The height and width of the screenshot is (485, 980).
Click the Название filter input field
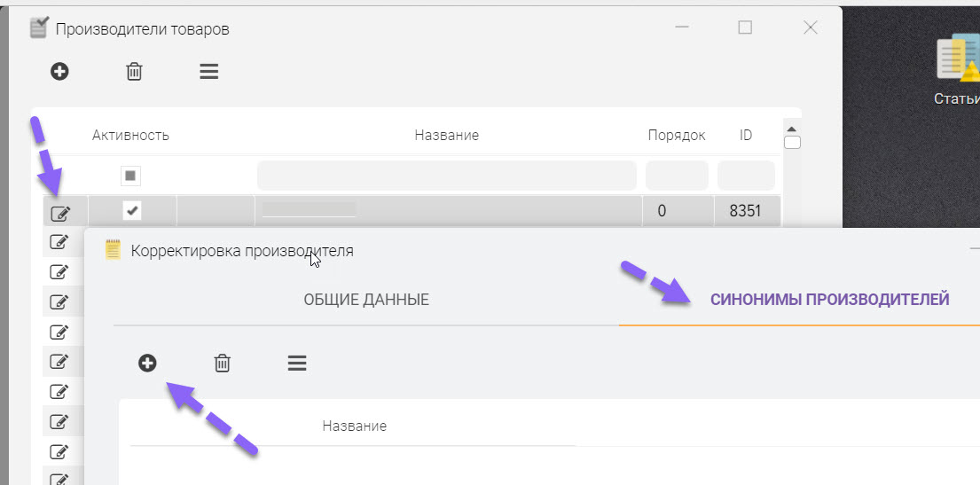point(446,176)
